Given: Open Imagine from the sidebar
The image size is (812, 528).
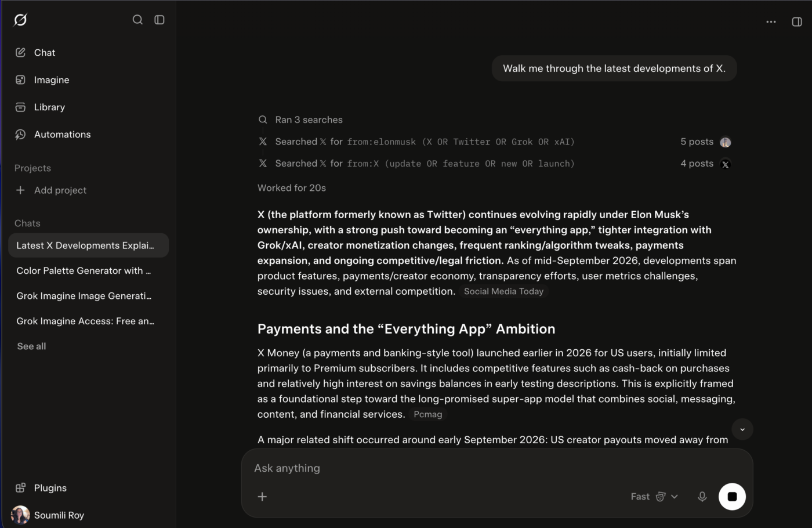Looking at the screenshot, I should pyautogui.click(x=88, y=79).
